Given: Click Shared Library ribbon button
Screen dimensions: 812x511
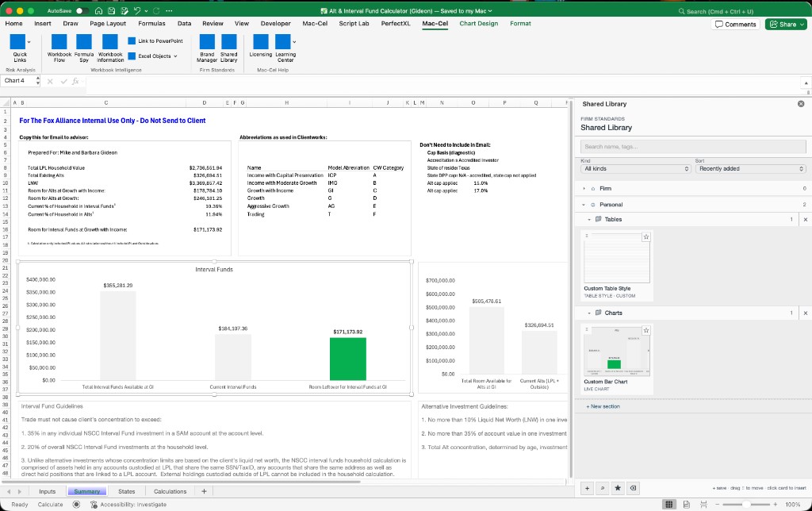Looking at the screenshot, I should pos(228,48).
